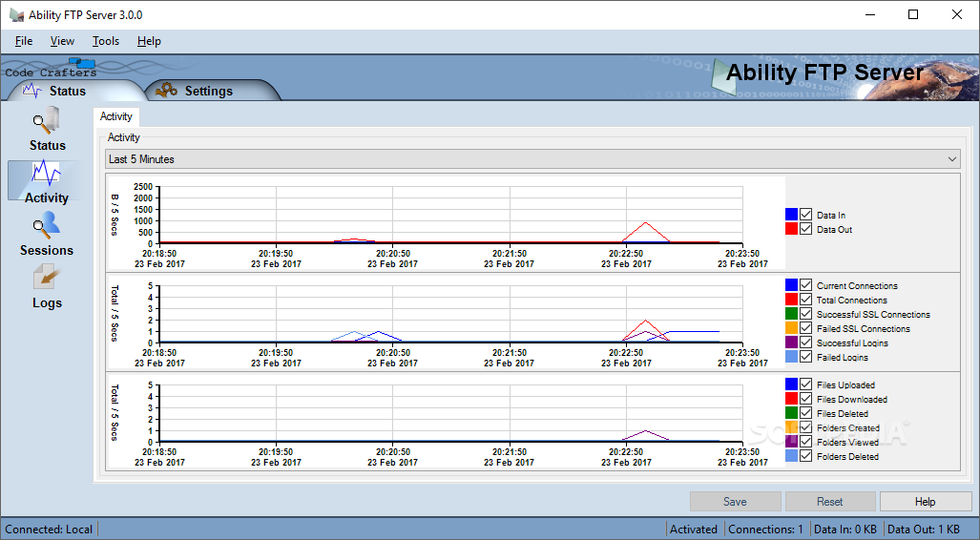Screen dimensions: 980x540
Task: Click the Connections: 1 status entry
Action: pos(765,530)
